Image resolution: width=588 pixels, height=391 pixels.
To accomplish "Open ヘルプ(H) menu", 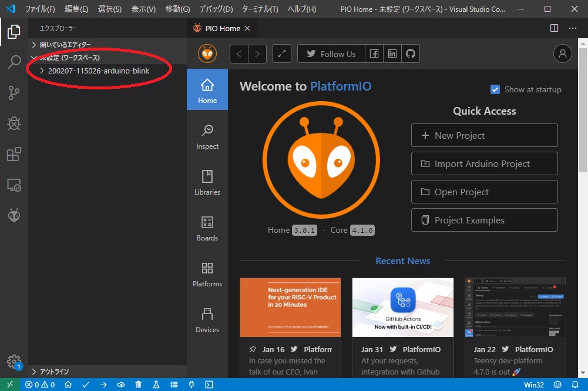I will [x=302, y=9].
